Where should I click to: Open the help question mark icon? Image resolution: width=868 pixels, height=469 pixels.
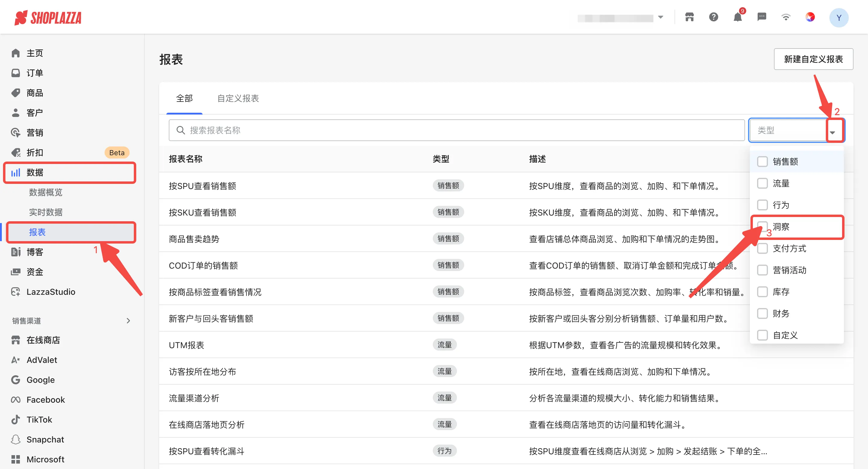coord(713,17)
